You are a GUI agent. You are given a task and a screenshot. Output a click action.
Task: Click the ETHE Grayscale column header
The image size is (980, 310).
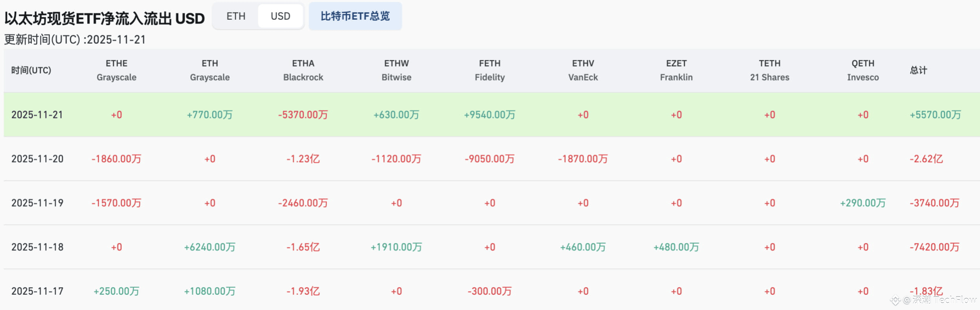(x=116, y=70)
